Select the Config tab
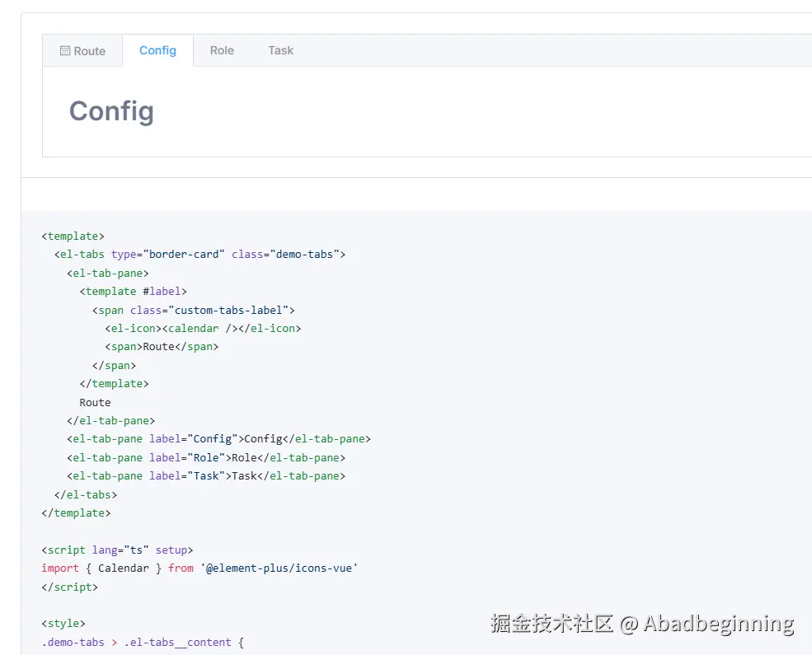The image size is (812, 655). 158,50
